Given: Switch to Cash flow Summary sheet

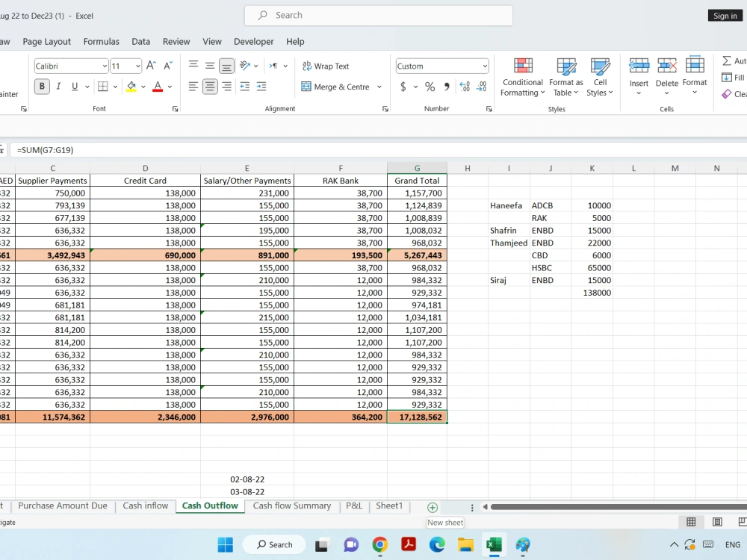Looking at the screenshot, I should [292, 505].
